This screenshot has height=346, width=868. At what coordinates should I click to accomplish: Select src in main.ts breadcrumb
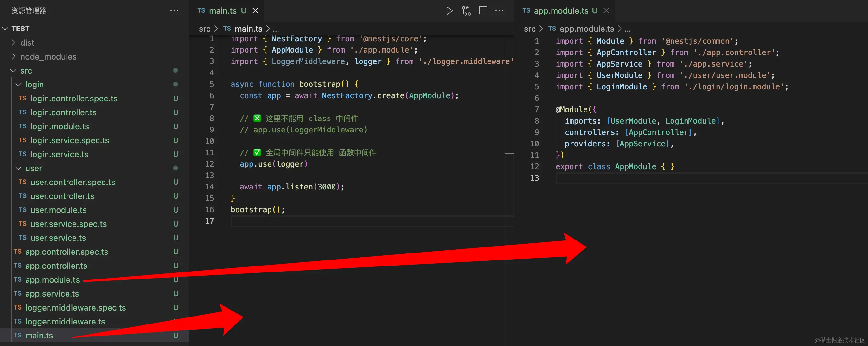(x=205, y=29)
